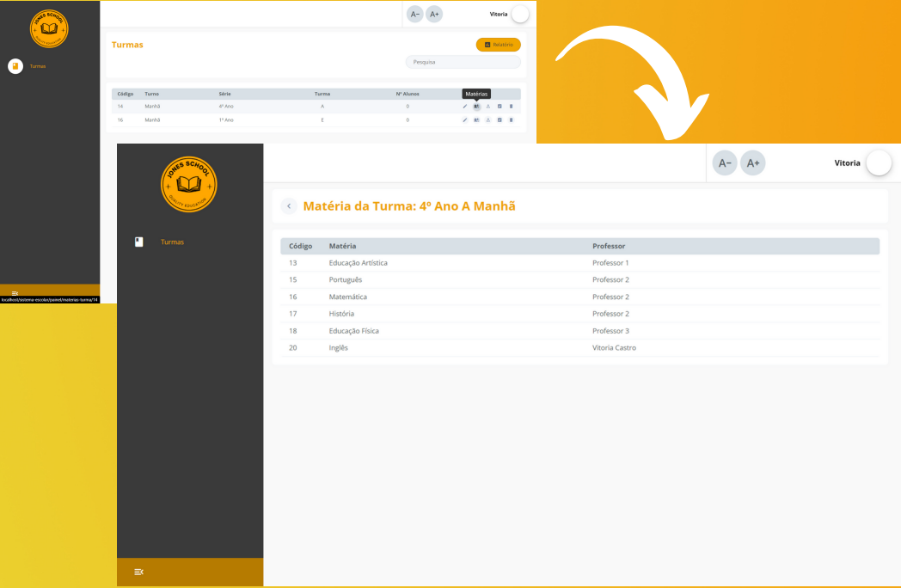The height and width of the screenshot is (588, 901).
Task: Click the report square icon on turma 14
Action: 500,106
